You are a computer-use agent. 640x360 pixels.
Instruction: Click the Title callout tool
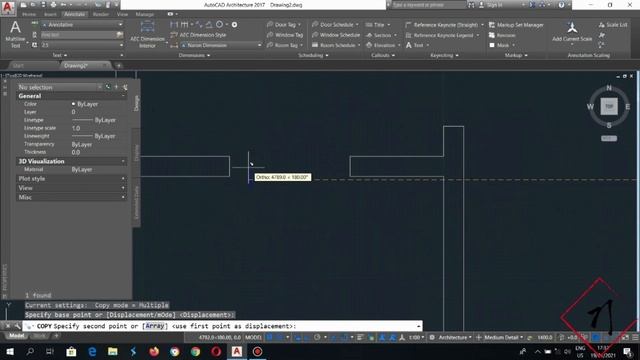tap(378, 25)
